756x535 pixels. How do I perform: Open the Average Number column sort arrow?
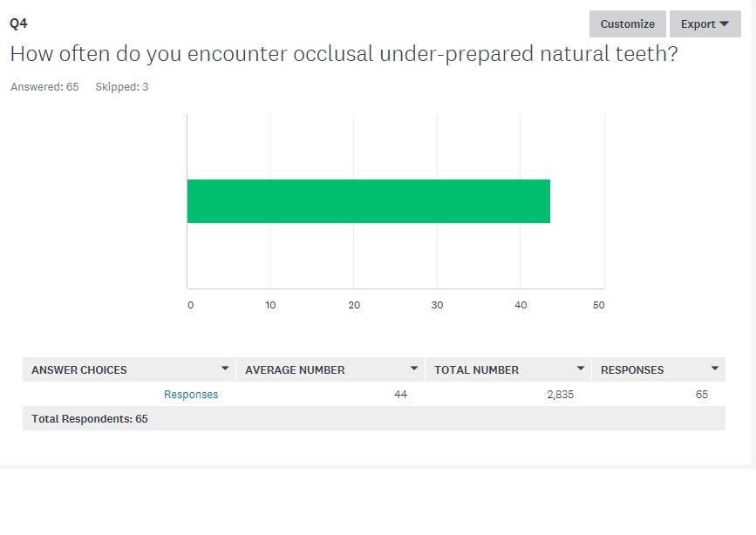[414, 369]
